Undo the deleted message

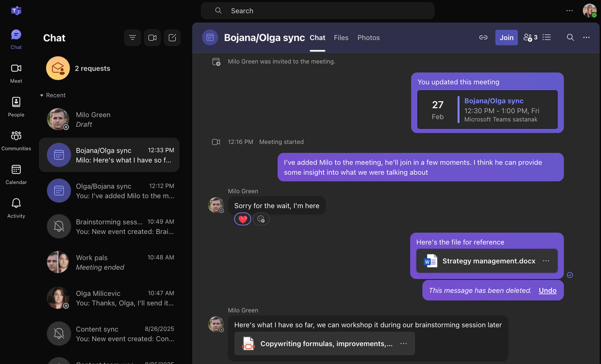[x=547, y=290]
